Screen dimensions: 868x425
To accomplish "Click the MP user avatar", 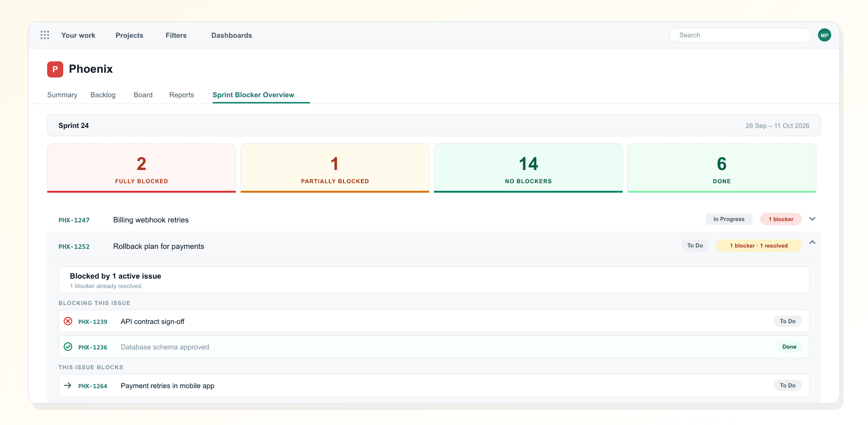I will [825, 35].
